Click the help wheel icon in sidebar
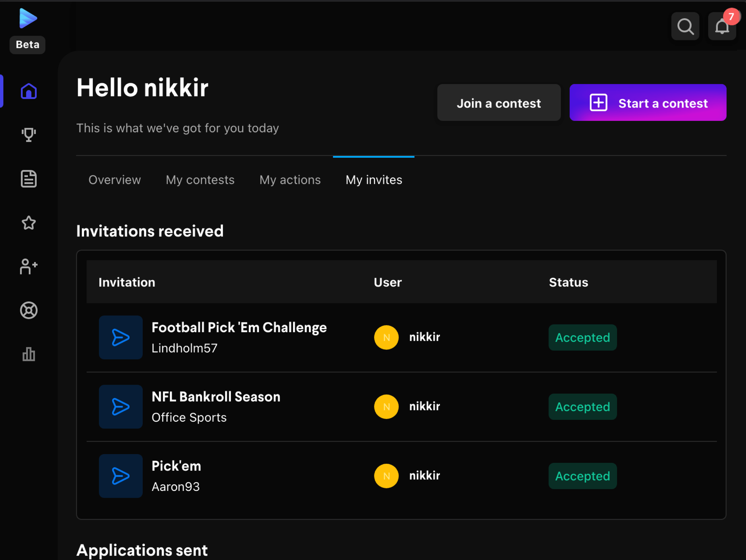This screenshot has width=746, height=560. click(28, 310)
